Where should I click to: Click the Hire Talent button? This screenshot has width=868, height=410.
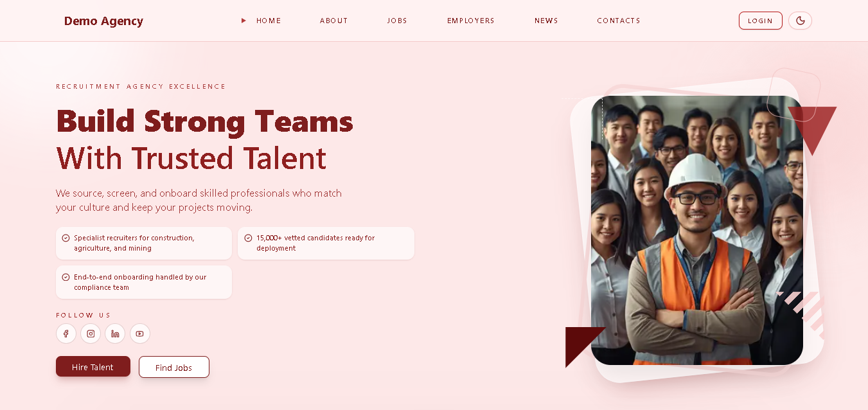click(x=93, y=367)
